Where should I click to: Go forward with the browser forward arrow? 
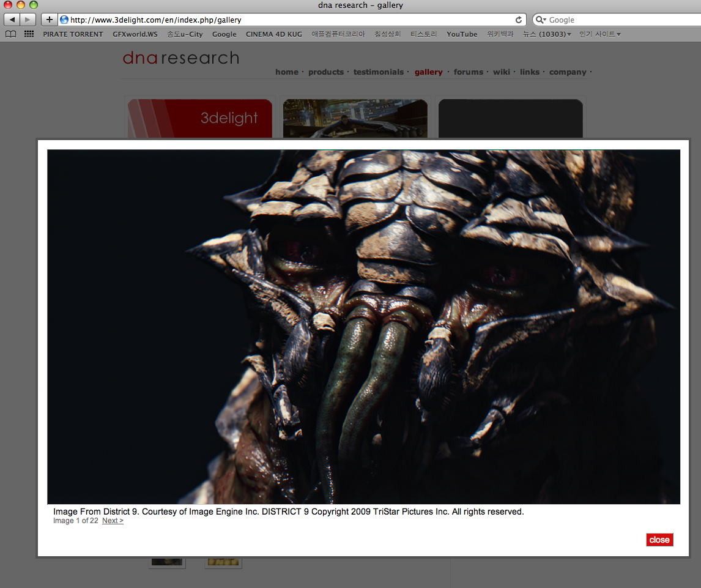[28, 20]
